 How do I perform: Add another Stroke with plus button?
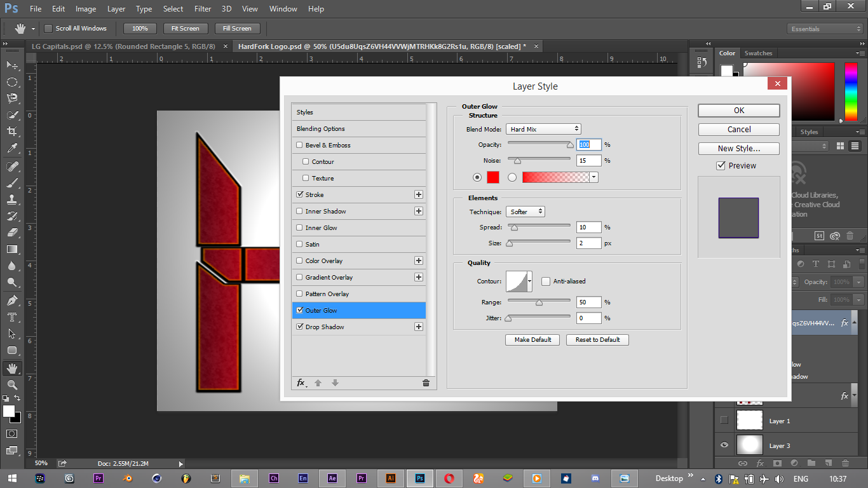tap(418, 194)
